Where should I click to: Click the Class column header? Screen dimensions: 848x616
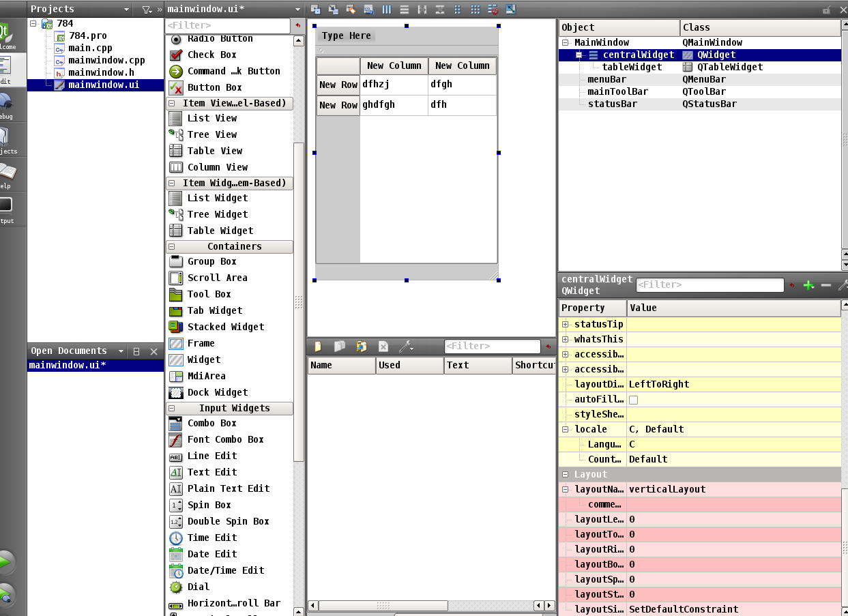pyautogui.click(x=760, y=28)
